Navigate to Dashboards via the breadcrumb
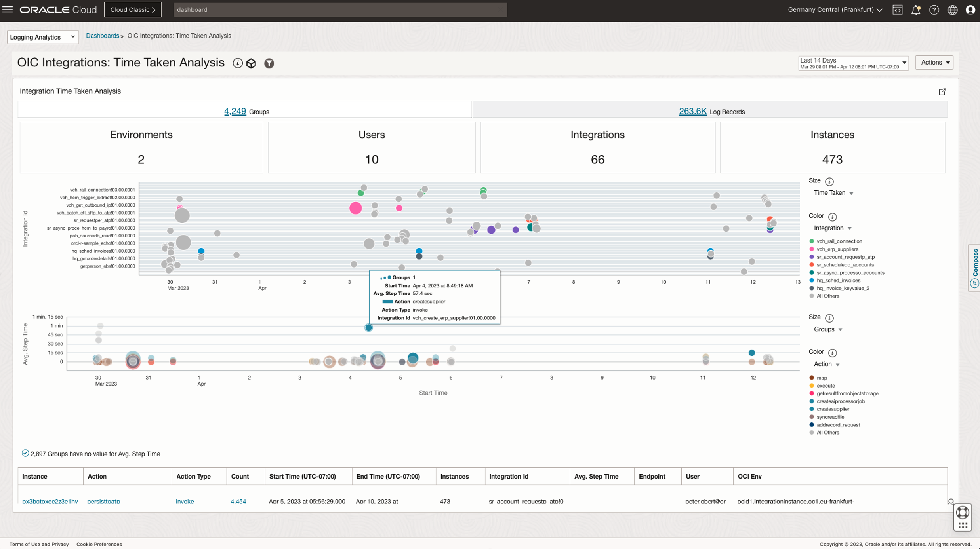 (x=102, y=36)
